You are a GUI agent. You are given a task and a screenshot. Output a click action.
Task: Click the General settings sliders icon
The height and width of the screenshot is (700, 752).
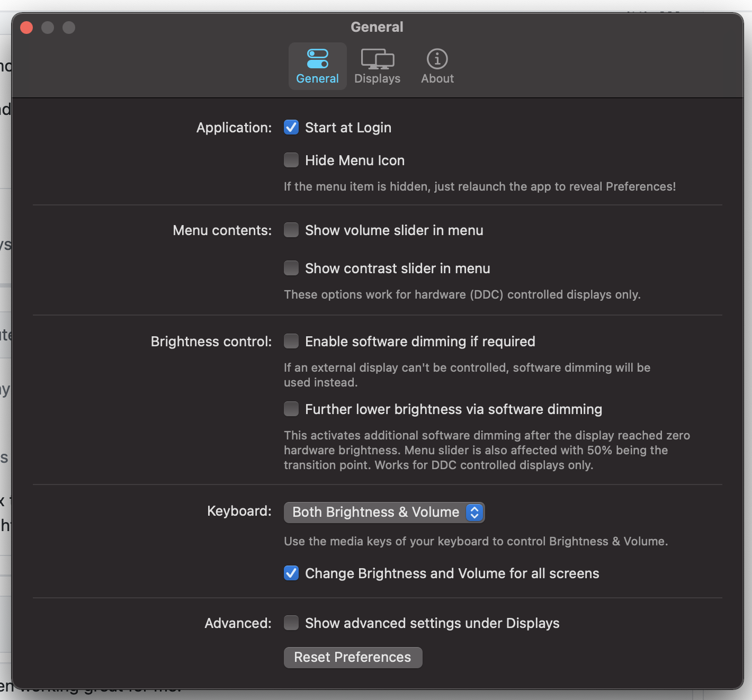pos(317,59)
